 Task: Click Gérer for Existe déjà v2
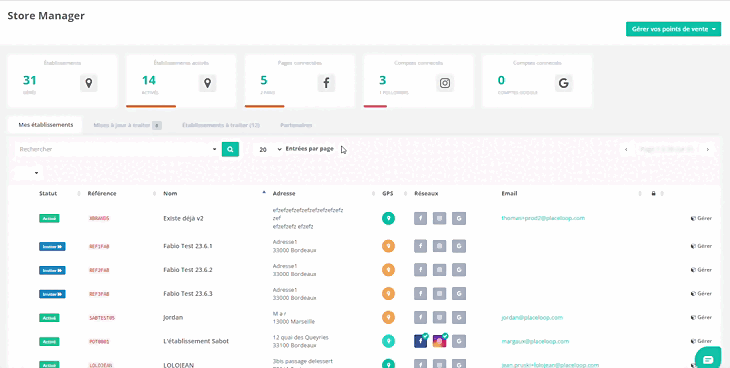(x=701, y=218)
